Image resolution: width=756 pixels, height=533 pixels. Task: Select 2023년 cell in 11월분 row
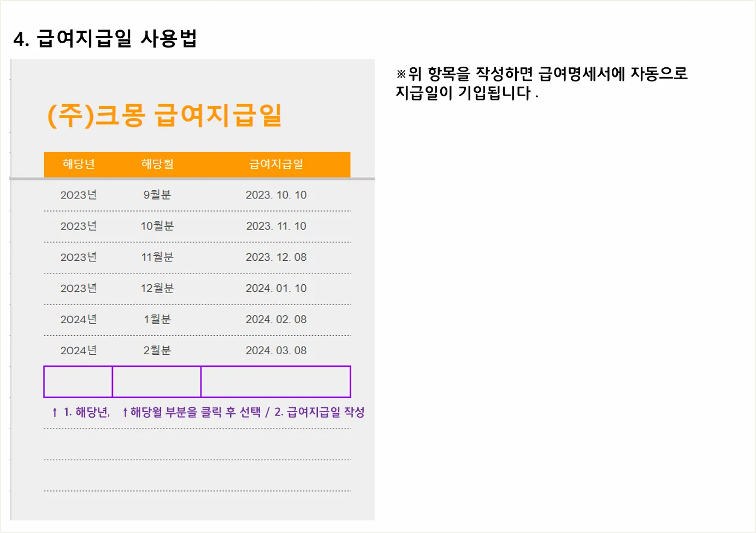[x=79, y=257]
